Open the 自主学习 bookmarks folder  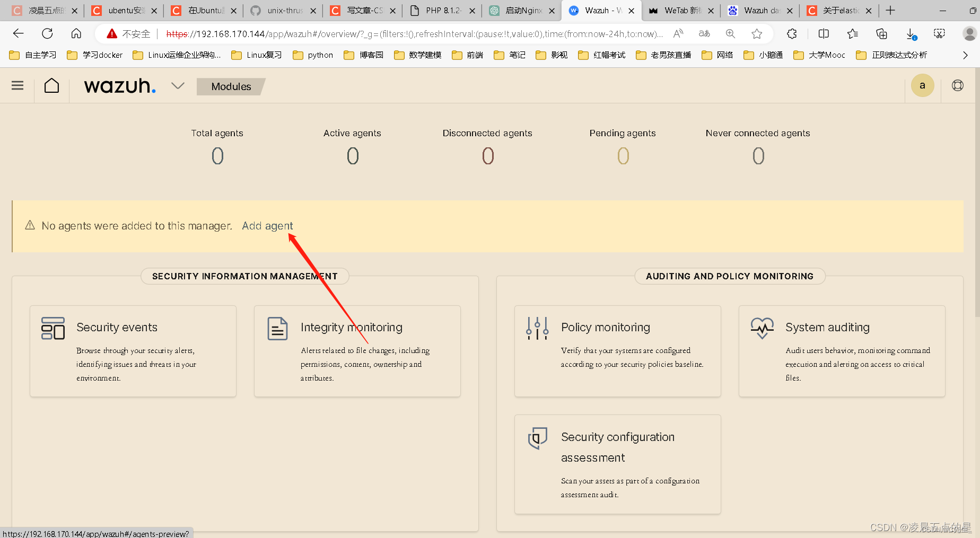(32, 55)
